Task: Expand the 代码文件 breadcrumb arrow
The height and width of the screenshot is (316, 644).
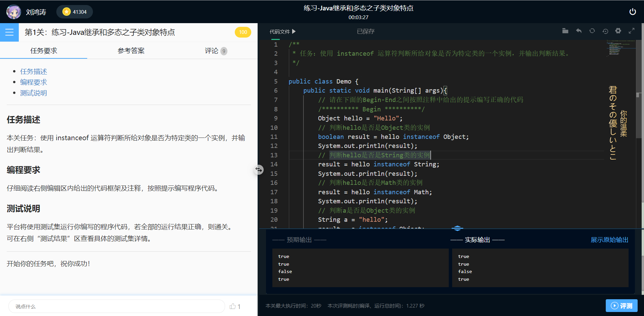Action: [x=294, y=31]
